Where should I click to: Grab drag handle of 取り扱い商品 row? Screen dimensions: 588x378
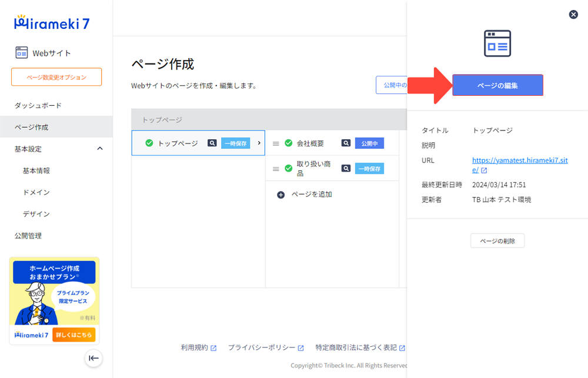pos(276,169)
